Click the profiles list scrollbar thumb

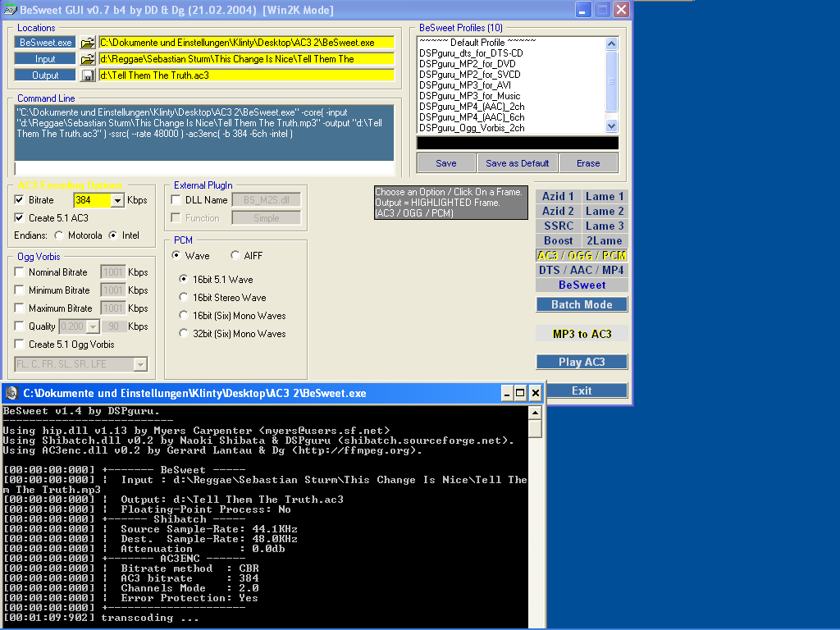[611, 81]
